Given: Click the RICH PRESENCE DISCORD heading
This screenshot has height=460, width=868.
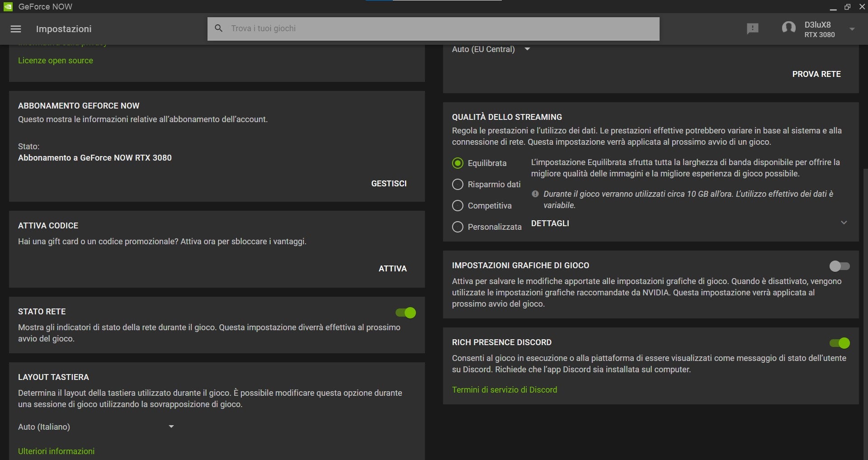Looking at the screenshot, I should (502, 342).
